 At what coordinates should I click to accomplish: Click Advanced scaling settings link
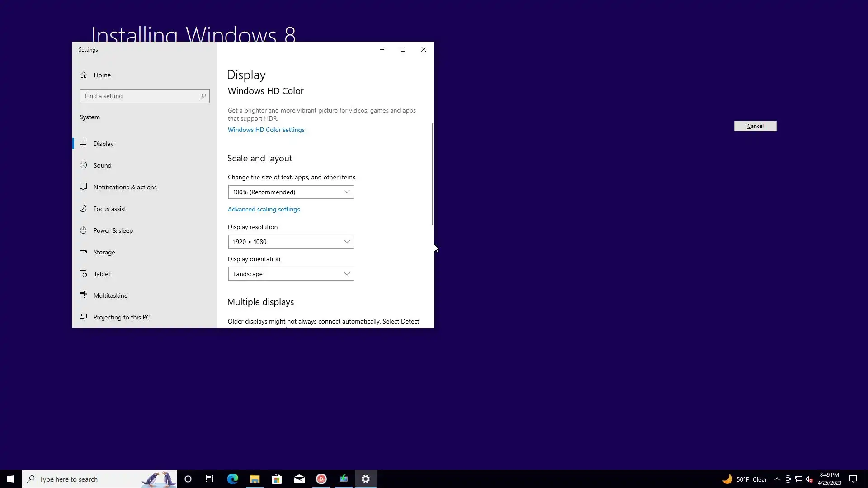point(264,209)
